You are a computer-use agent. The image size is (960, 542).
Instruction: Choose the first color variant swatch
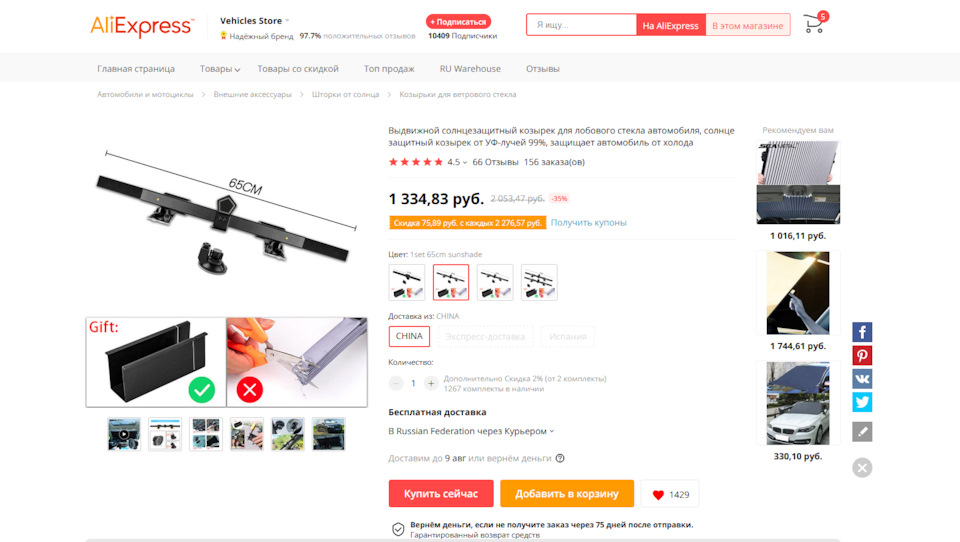pos(407,282)
